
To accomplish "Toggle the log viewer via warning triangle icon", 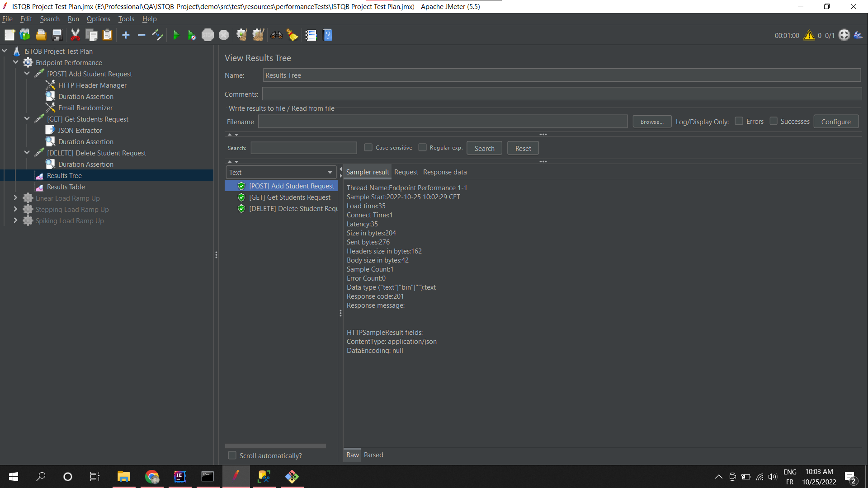I will coord(809,35).
